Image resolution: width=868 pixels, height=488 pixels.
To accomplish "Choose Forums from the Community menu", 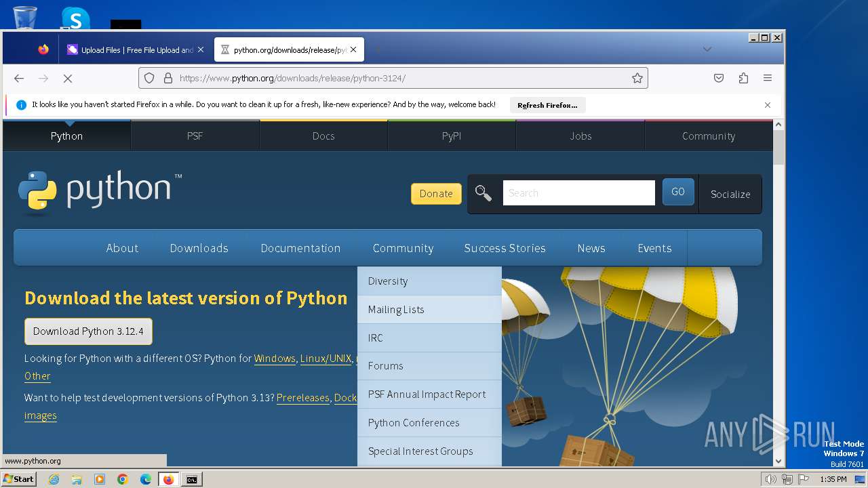I will [x=429, y=366].
